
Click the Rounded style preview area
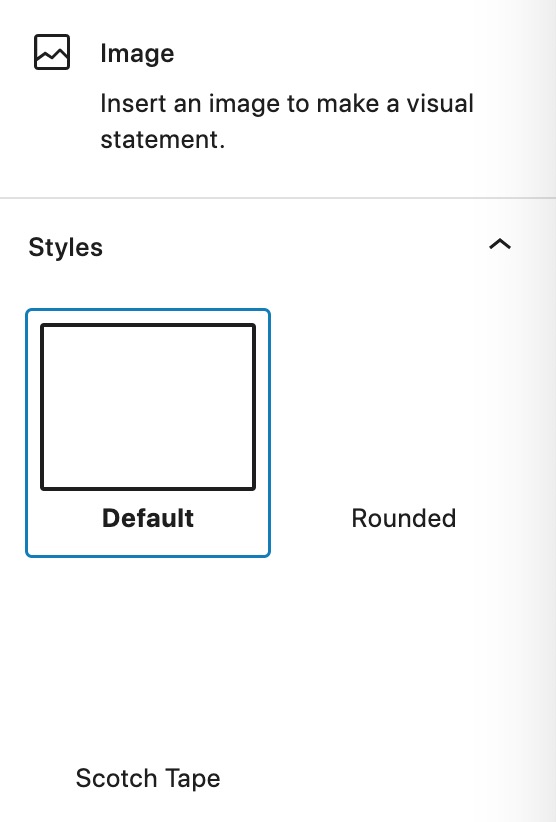pos(404,407)
